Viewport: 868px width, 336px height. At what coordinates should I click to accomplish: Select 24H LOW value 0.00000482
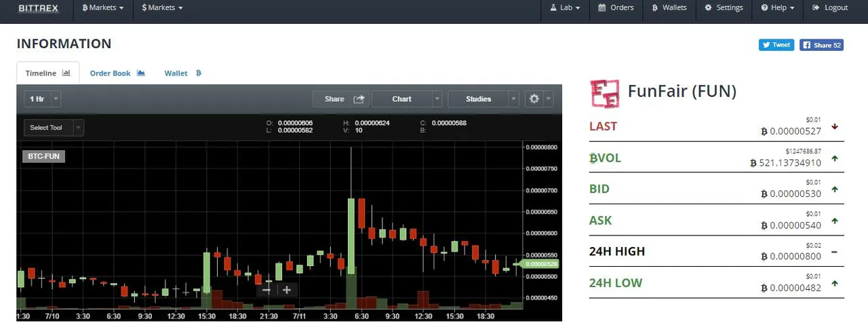791,288
